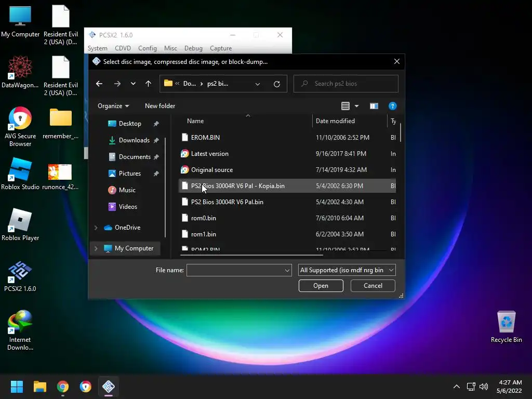This screenshot has width=532, height=399.
Task: Open the All Supported file type dropdown
Action: click(x=347, y=270)
